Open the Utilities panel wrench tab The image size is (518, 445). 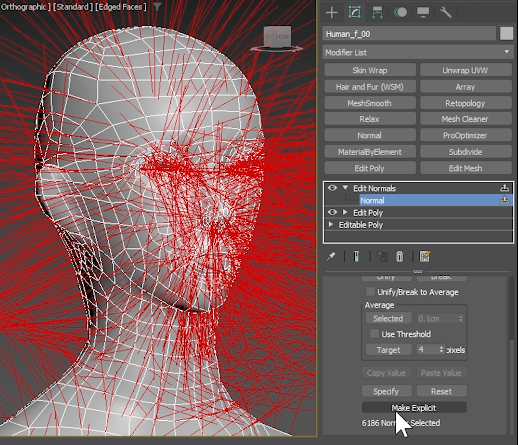click(445, 13)
